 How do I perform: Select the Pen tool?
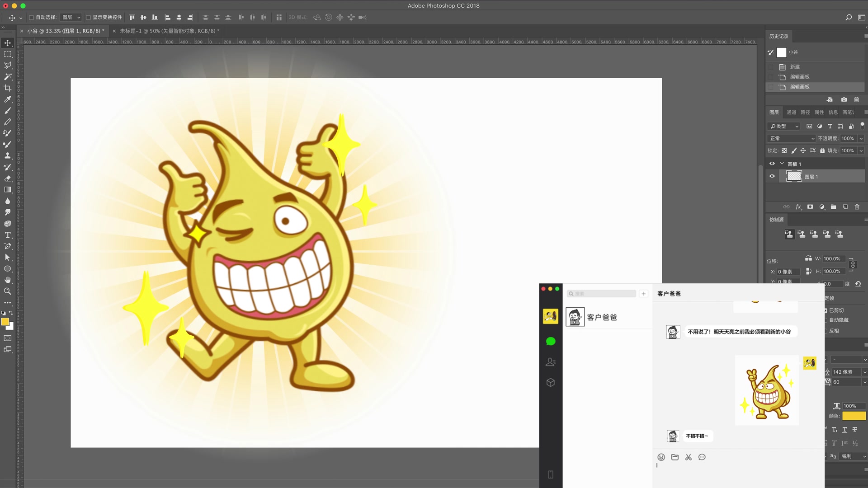tap(8, 246)
